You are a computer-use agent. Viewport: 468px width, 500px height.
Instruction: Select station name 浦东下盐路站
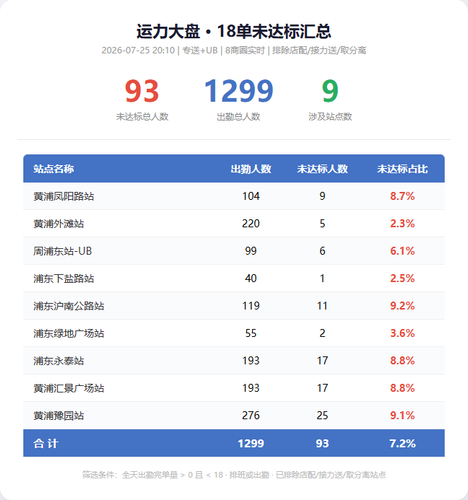click(x=63, y=278)
